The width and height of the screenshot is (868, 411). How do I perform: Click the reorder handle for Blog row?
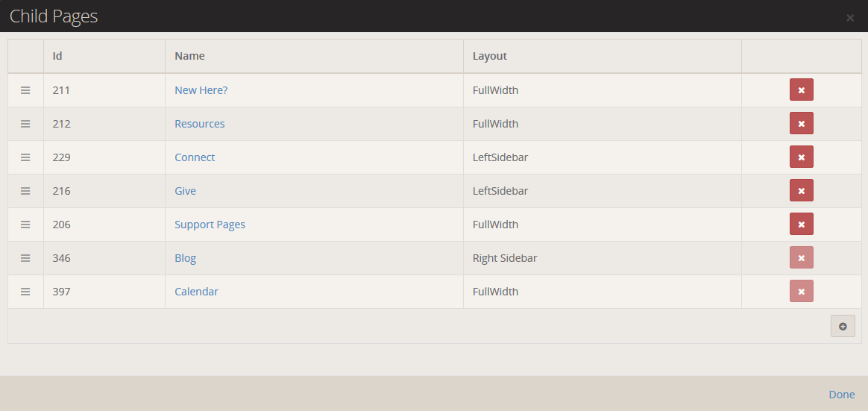click(25, 258)
